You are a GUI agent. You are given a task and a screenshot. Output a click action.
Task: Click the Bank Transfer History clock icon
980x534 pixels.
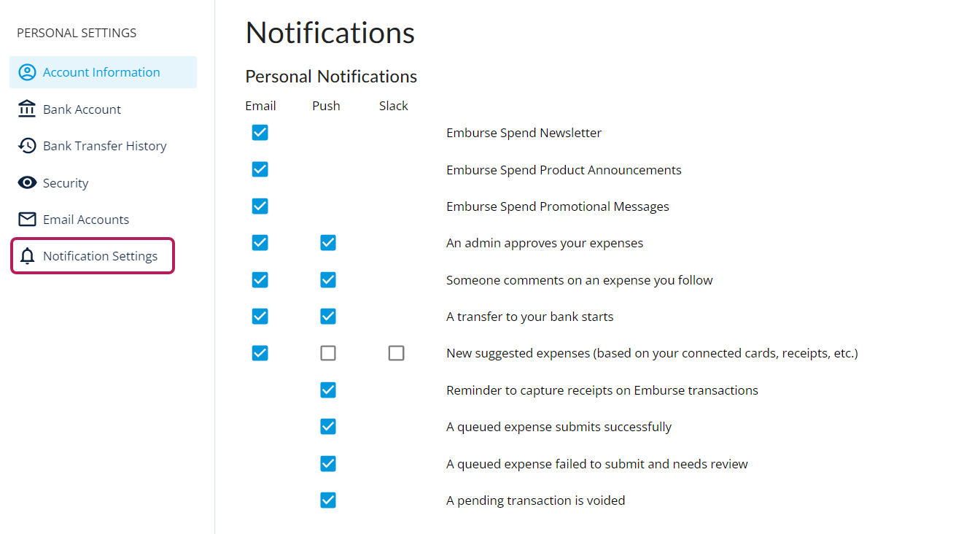coord(27,146)
